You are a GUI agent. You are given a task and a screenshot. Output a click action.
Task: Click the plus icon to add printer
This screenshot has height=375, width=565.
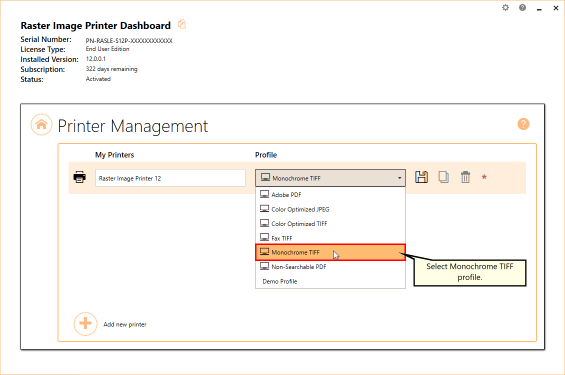pyautogui.click(x=85, y=323)
